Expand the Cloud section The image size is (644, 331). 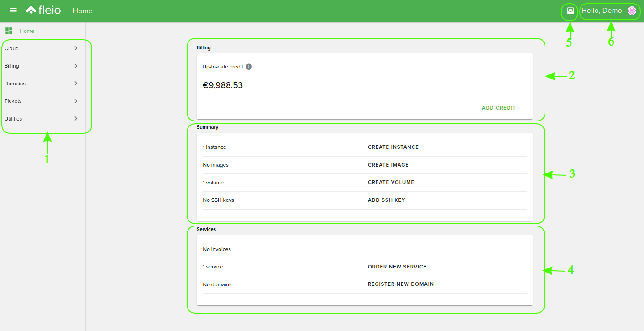[x=41, y=48]
